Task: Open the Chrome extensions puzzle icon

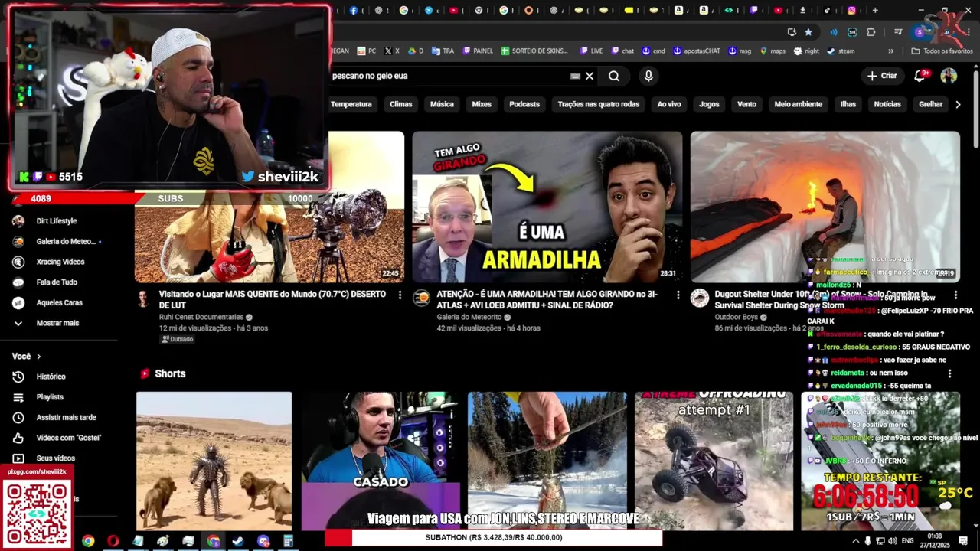Action: point(871,32)
